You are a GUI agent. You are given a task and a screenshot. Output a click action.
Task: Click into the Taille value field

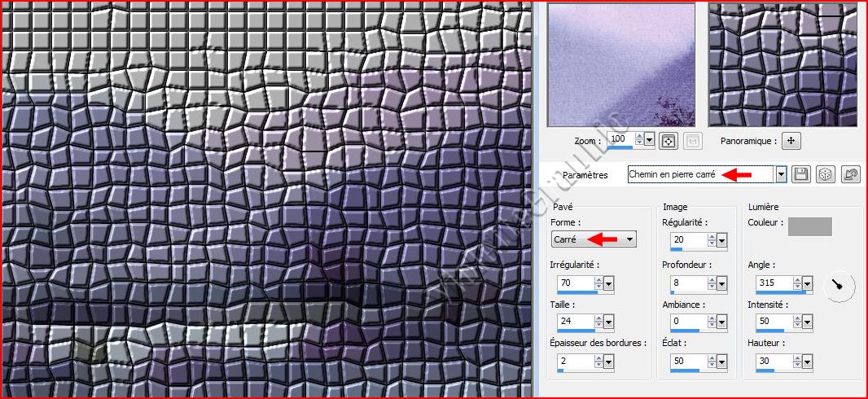[575, 321]
